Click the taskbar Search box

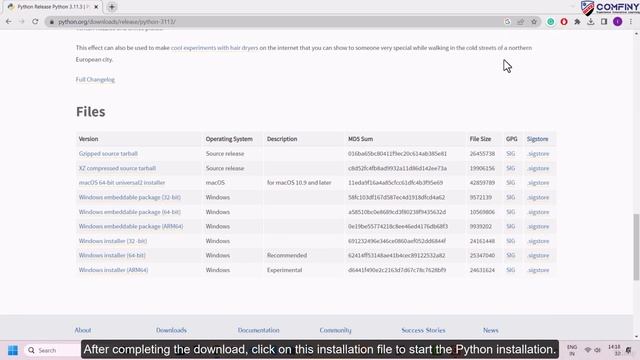[x=52, y=350]
